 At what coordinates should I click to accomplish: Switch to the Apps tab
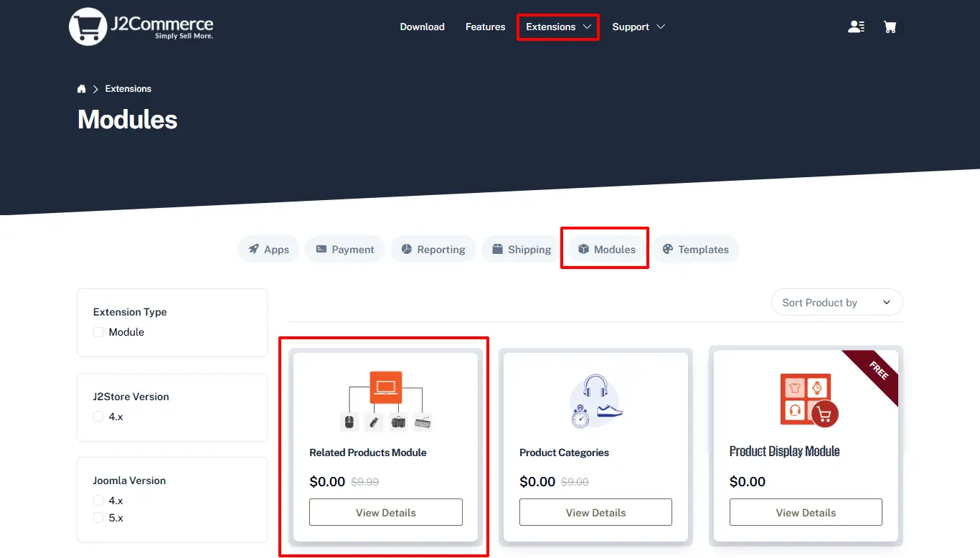click(269, 250)
